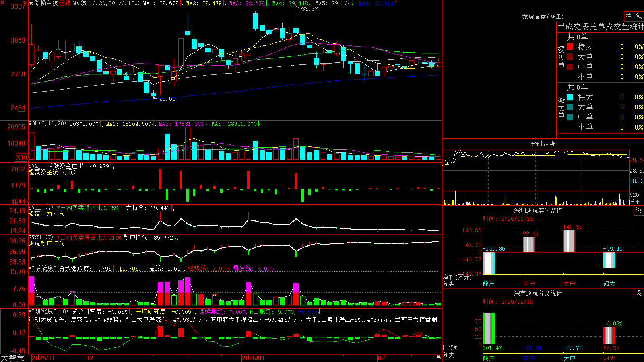
Task: Click the 分时走势 panel title
Action: [x=543, y=144]
